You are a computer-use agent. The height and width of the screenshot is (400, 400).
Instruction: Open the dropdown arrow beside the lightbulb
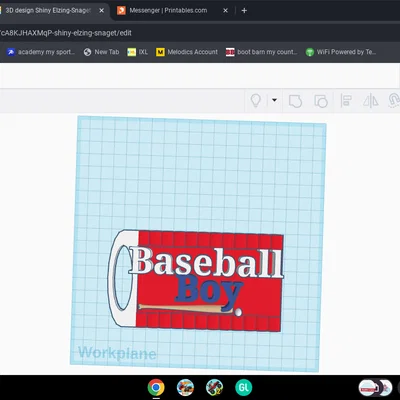pos(274,100)
